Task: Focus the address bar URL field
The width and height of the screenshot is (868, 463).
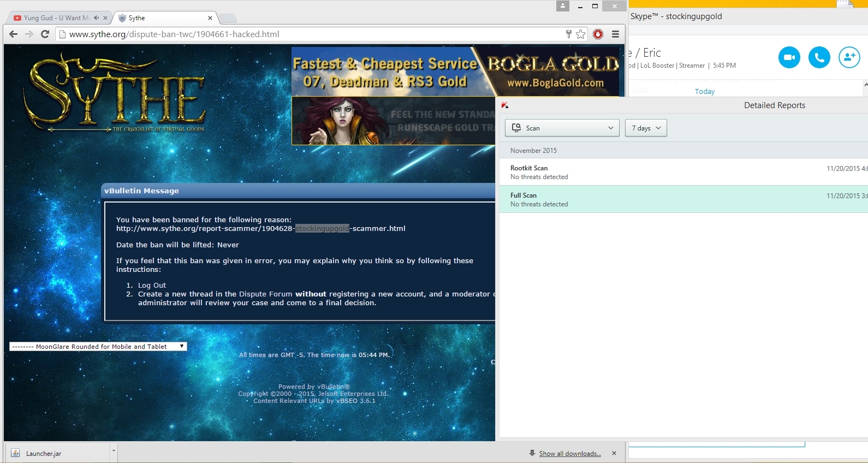Action: click(x=310, y=34)
